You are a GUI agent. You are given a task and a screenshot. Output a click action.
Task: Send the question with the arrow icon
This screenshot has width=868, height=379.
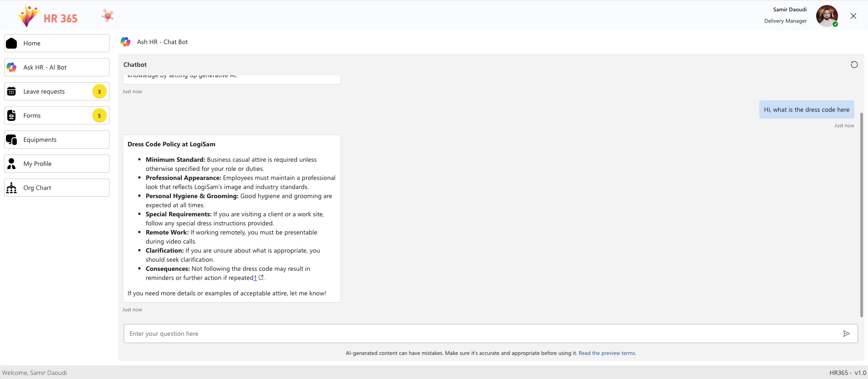846,334
